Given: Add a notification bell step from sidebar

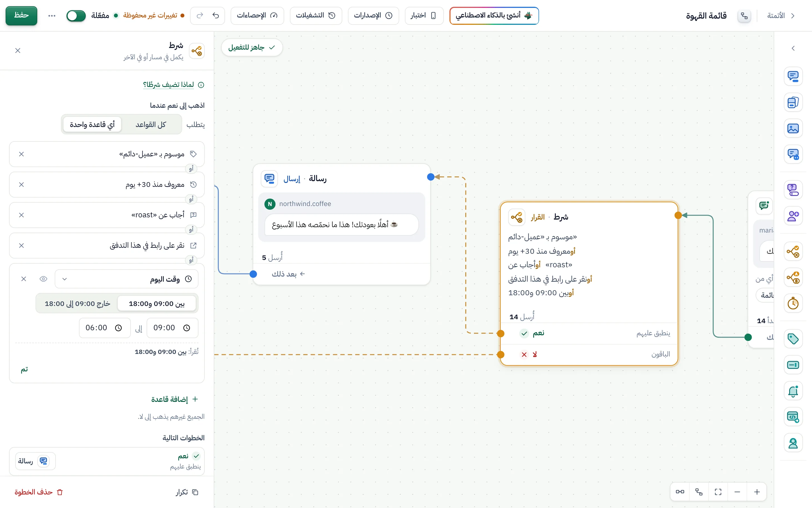Looking at the screenshot, I should [x=793, y=391].
